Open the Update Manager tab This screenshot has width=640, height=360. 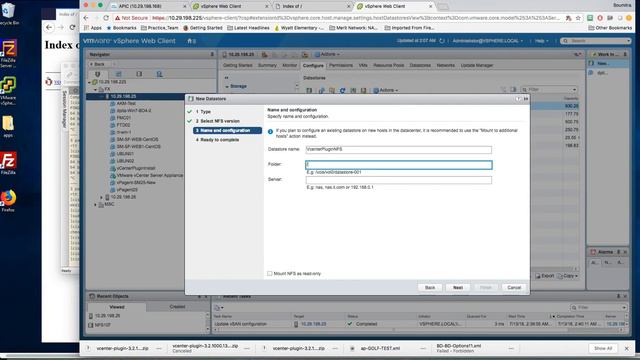[x=477, y=65]
